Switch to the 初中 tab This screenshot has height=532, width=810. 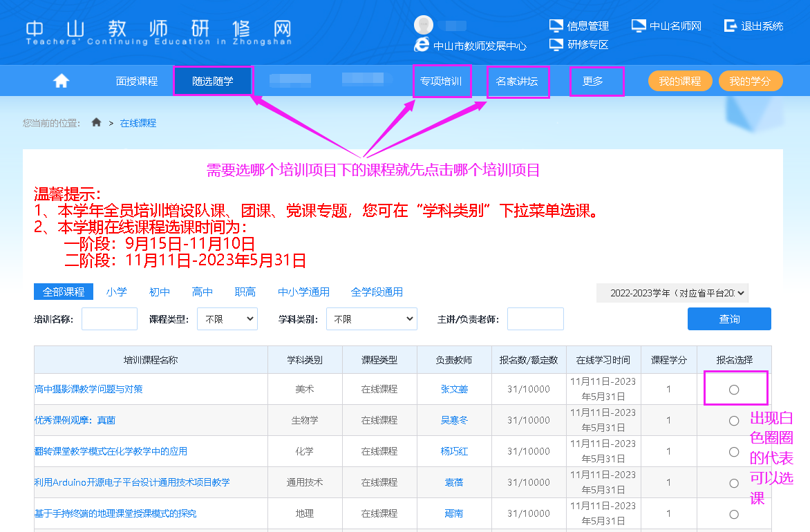159,292
